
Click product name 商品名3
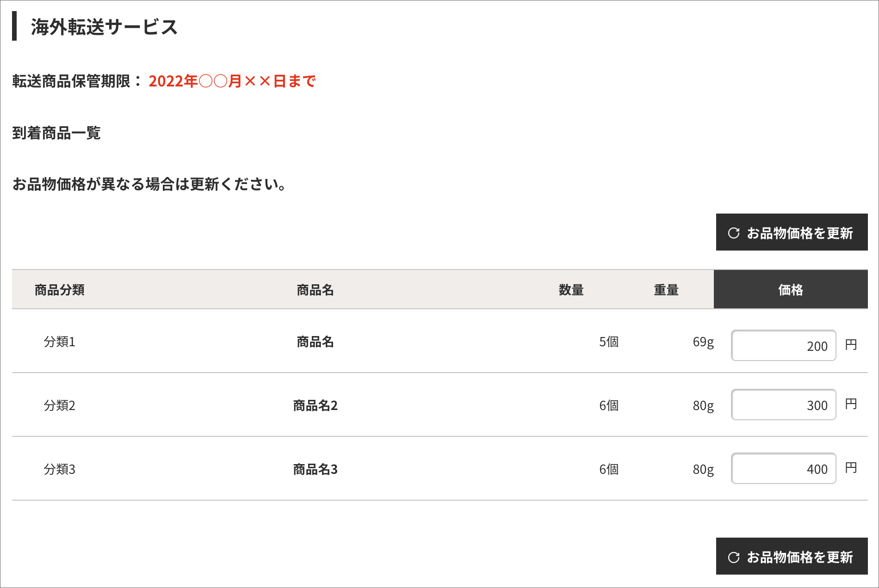[x=315, y=469]
